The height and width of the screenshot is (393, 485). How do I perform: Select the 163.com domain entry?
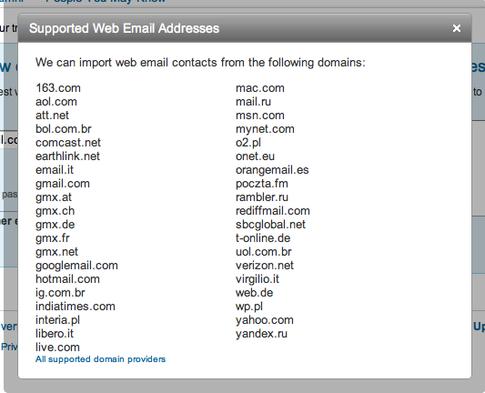tap(58, 88)
